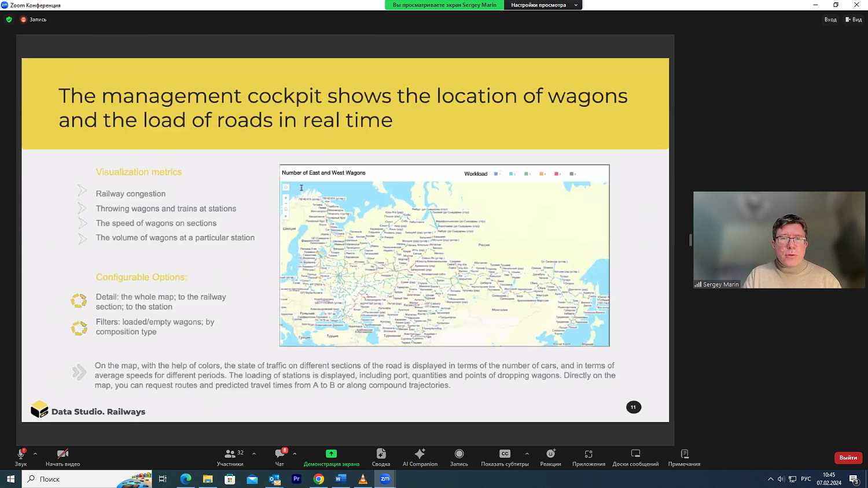Click the map search icon on slide

coord(285,187)
